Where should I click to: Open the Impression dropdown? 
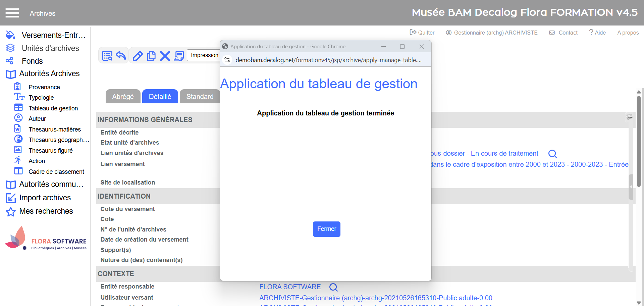click(204, 55)
